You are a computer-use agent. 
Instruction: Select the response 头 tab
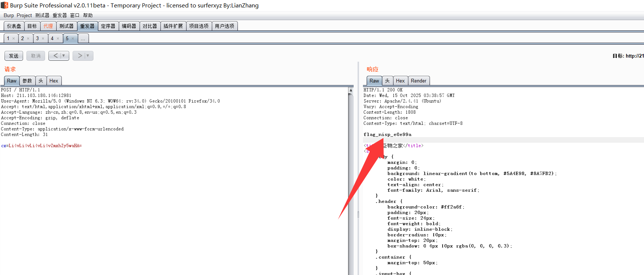(387, 81)
